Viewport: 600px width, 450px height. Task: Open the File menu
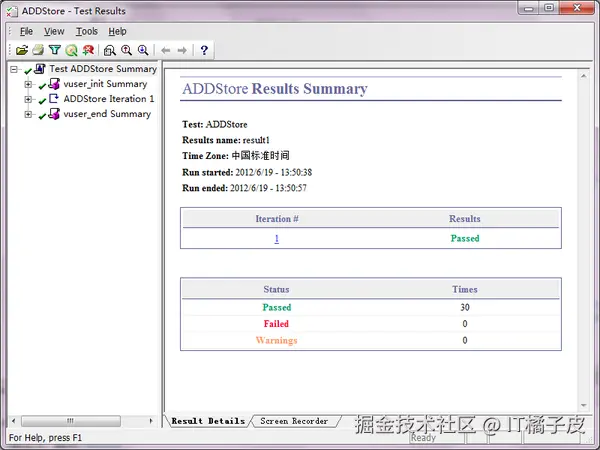26,31
